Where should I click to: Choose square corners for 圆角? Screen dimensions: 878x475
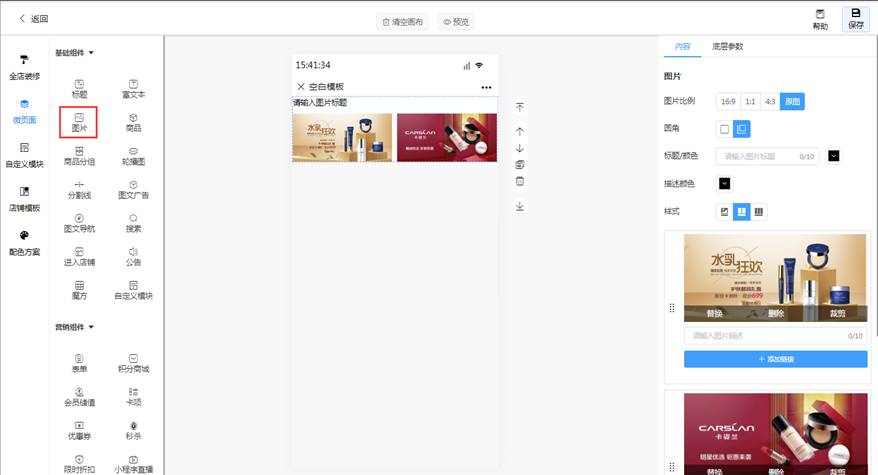coord(724,129)
